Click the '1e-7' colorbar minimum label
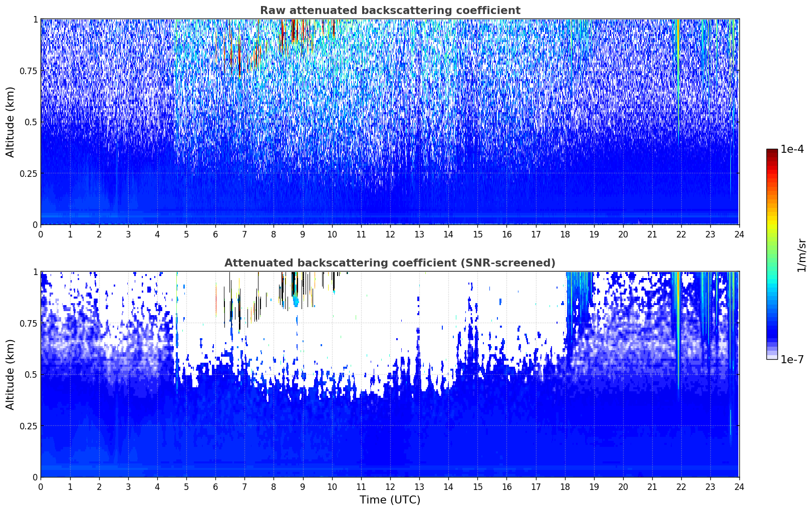This screenshot has width=812, height=511. pos(792,360)
